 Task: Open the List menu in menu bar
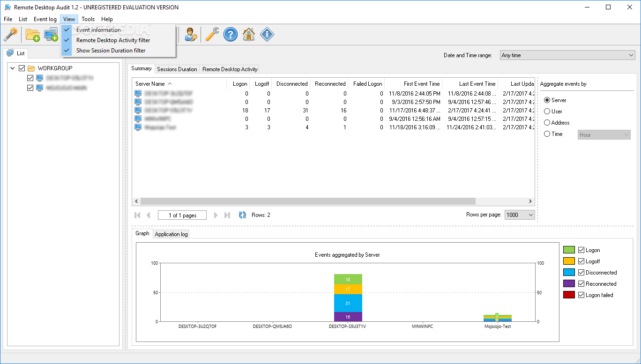[x=23, y=19]
